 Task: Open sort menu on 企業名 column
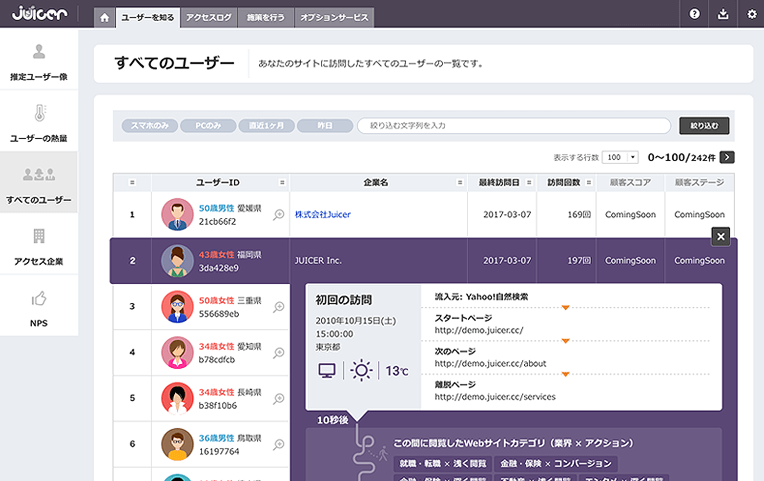(x=460, y=183)
